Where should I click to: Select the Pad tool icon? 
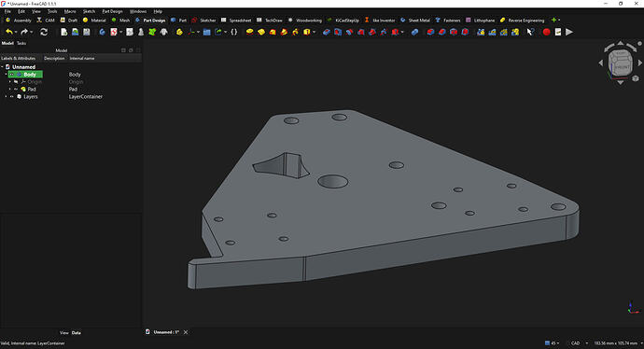[x=249, y=32]
